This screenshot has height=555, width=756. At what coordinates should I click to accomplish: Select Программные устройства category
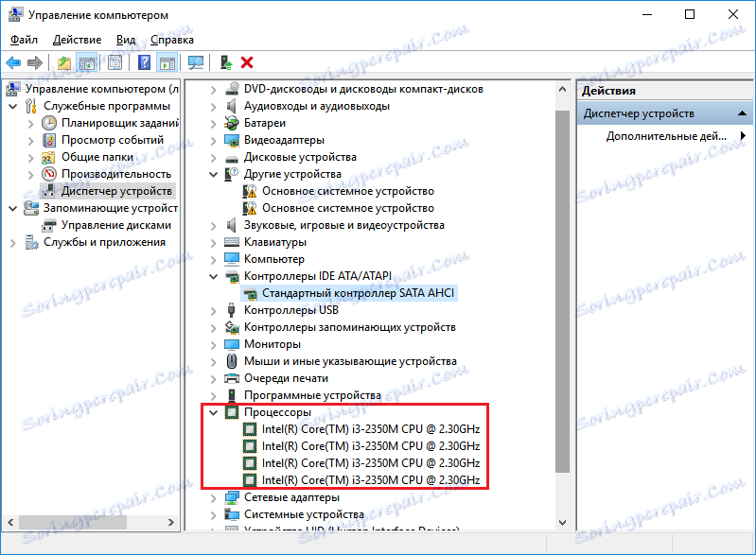(x=312, y=395)
